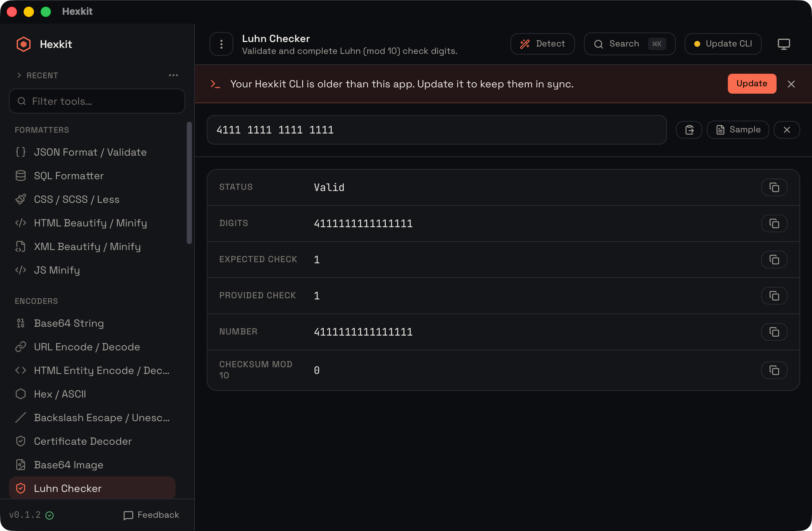This screenshot has width=812, height=531.
Task: Click the FORMATTERS section heading
Action: tap(42, 130)
